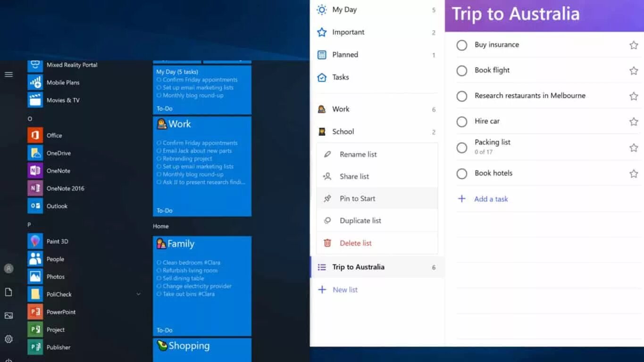This screenshot has width=644, height=362.
Task: Star the Buy insurance task
Action: coord(634,45)
